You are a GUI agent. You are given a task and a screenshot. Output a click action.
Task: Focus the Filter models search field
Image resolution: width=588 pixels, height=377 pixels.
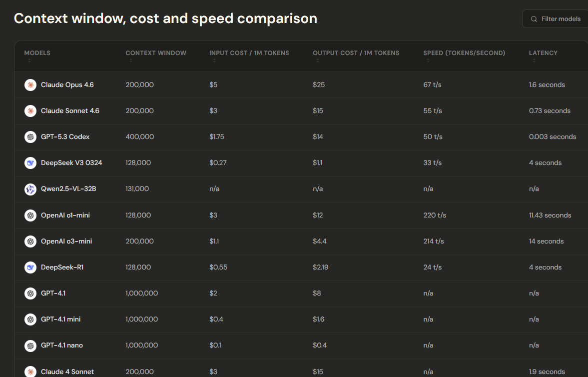[555, 19]
